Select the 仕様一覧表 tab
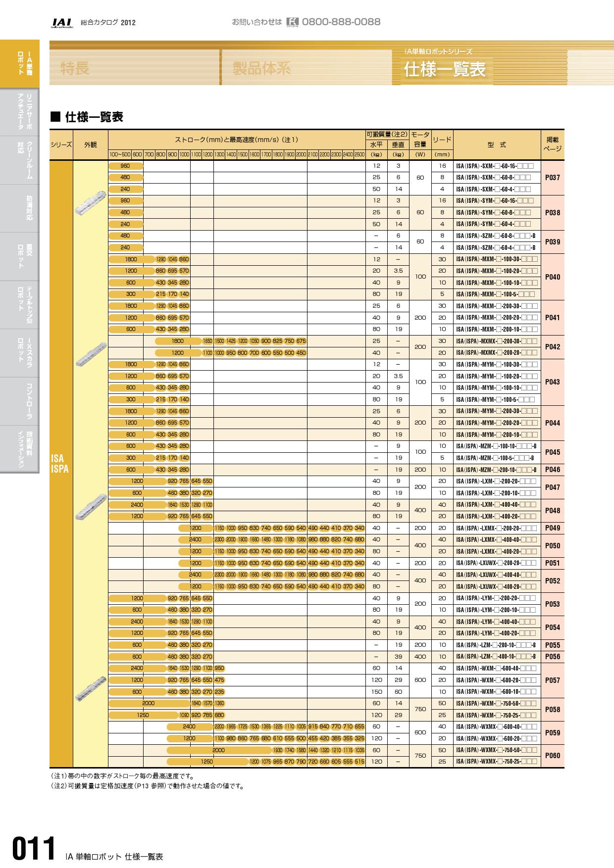This screenshot has width=614, height=868. (445, 69)
